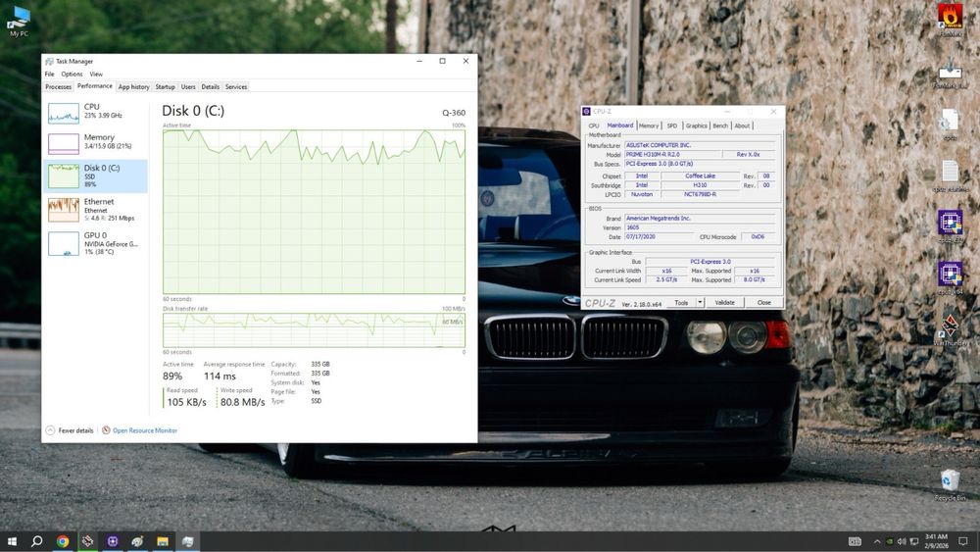This screenshot has height=552, width=980.
Task: Switch to the Users tab
Action: pyautogui.click(x=188, y=87)
